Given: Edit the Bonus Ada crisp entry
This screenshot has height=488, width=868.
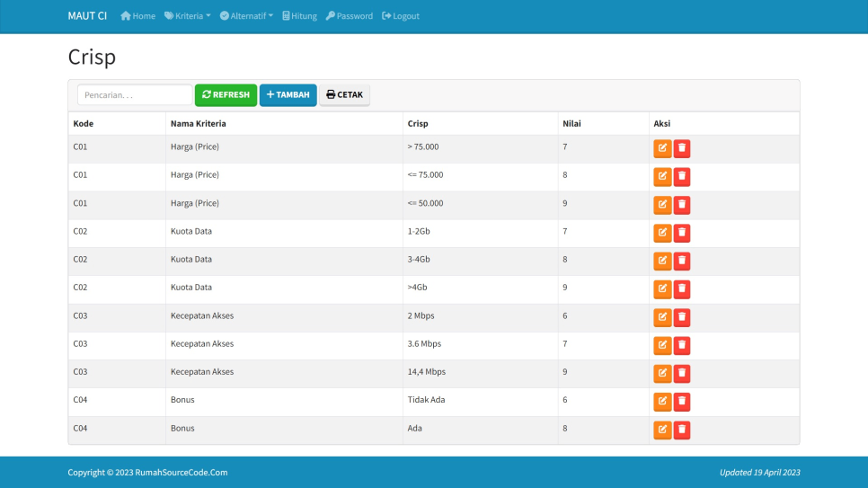Looking at the screenshot, I should [662, 430].
